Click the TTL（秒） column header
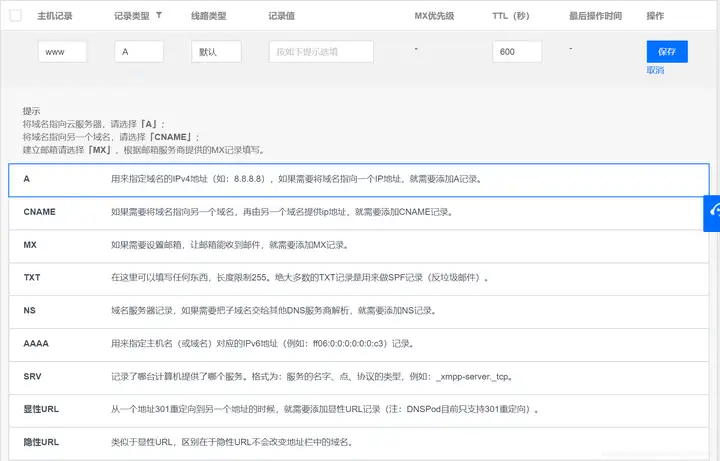The image size is (720, 461). point(511,16)
